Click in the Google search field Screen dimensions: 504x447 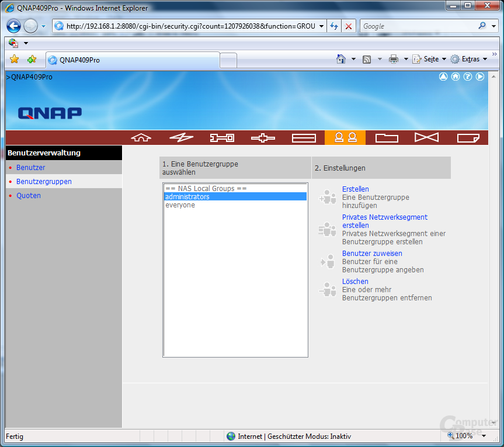click(419, 26)
